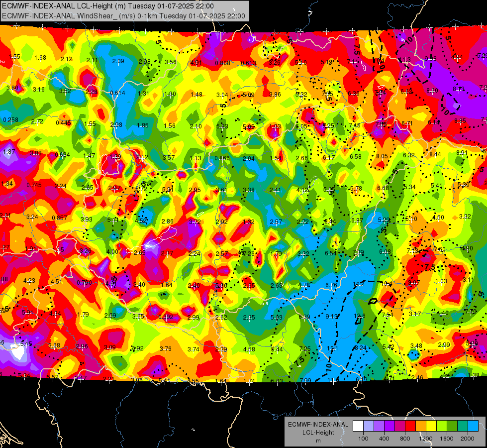
Task: Select the map value 2.09
Action: pyautogui.click(x=118, y=61)
